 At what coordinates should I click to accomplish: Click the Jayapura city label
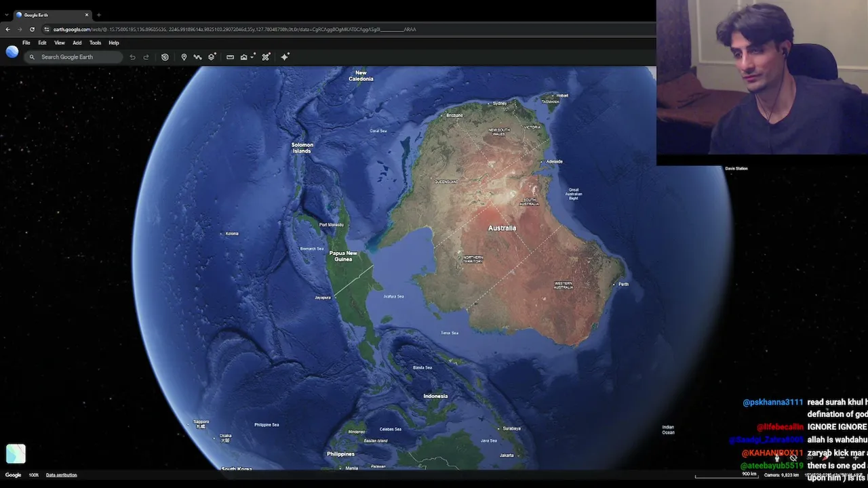(x=323, y=298)
